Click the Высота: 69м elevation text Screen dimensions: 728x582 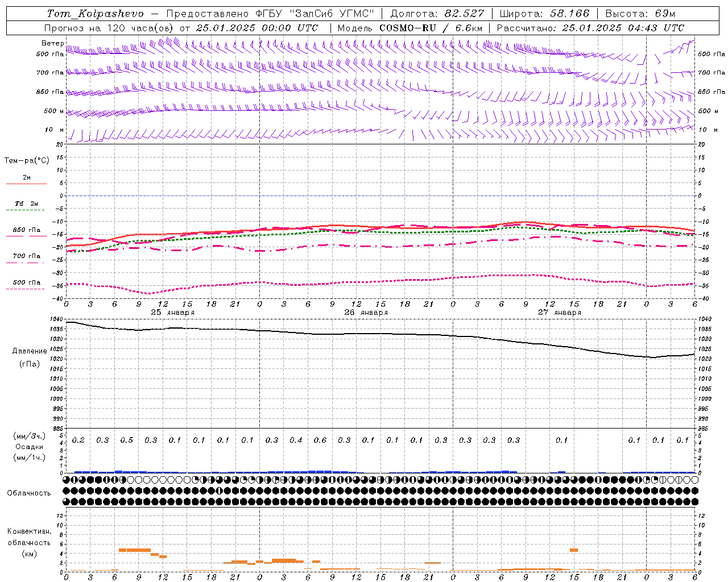(x=640, y=13)
